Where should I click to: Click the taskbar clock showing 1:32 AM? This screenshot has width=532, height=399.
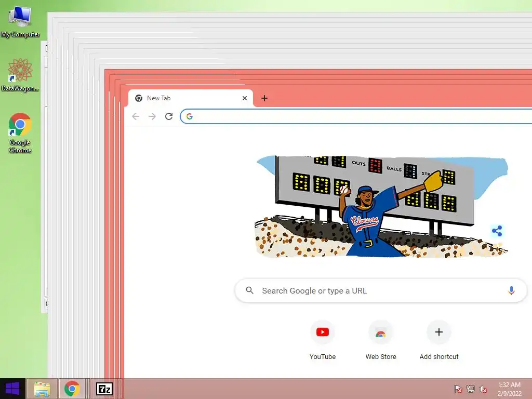tap(509, 389)
